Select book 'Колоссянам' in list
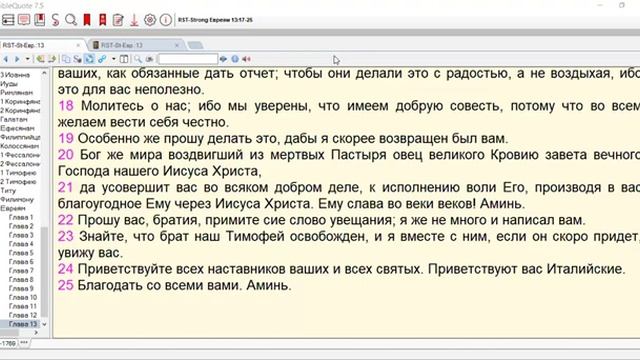Image resolution: width=640 pixels, height=360 pixels. click(20, 146)
